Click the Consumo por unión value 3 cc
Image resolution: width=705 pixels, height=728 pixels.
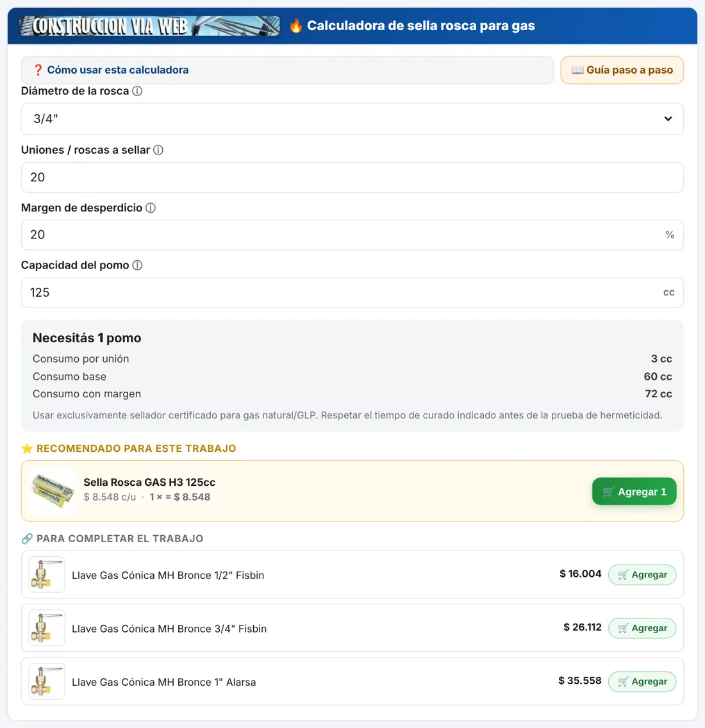661,359
